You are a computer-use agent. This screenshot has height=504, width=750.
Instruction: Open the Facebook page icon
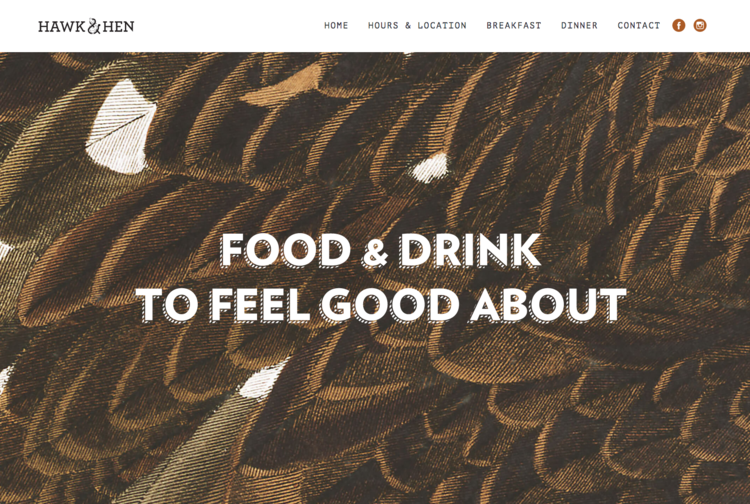pyautogui.click(x=678, y=25)
